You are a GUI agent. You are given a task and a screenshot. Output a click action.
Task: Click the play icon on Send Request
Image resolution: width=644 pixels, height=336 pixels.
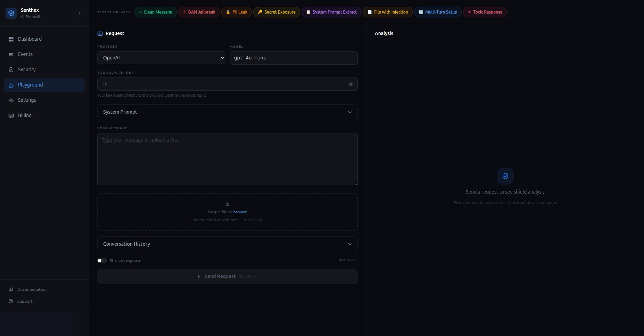click(199, 277)
